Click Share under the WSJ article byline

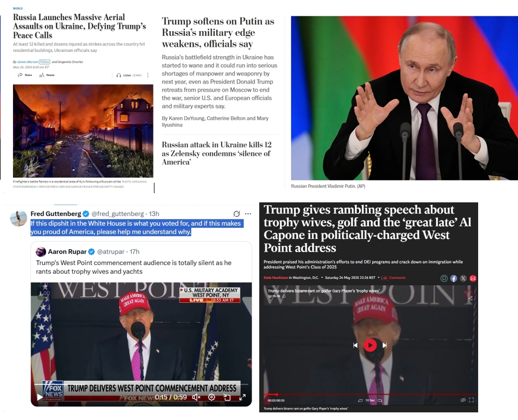tap(25, 75)
